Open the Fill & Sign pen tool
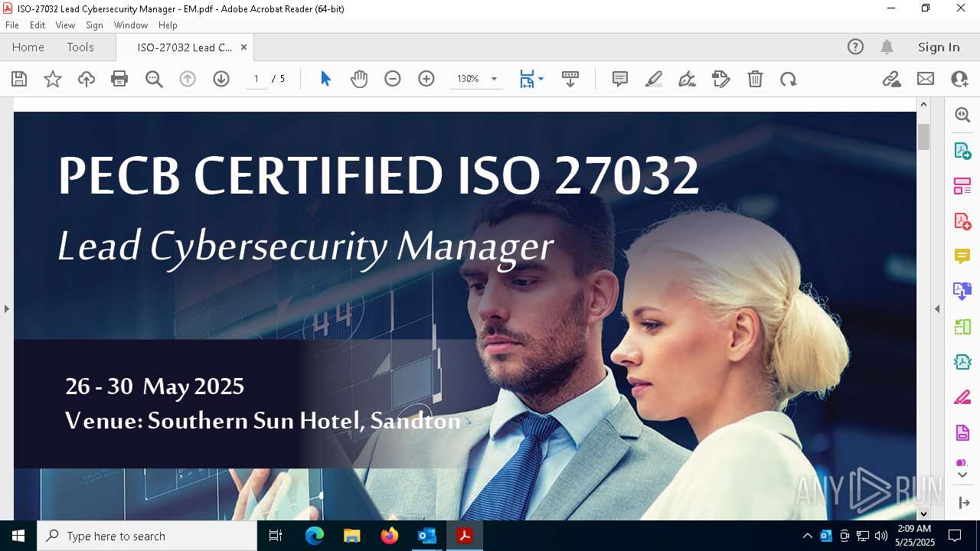 pos(721,79)
